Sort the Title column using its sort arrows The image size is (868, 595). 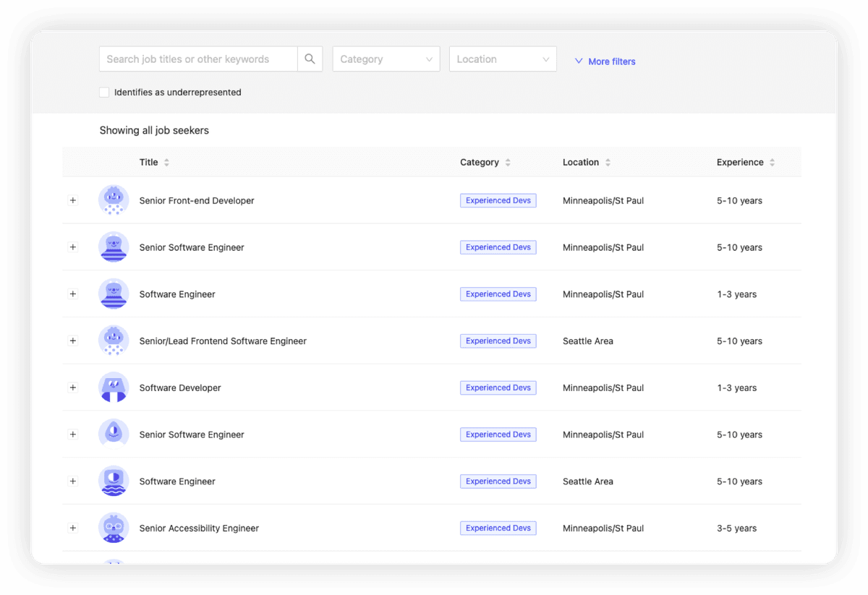(168, 162)
